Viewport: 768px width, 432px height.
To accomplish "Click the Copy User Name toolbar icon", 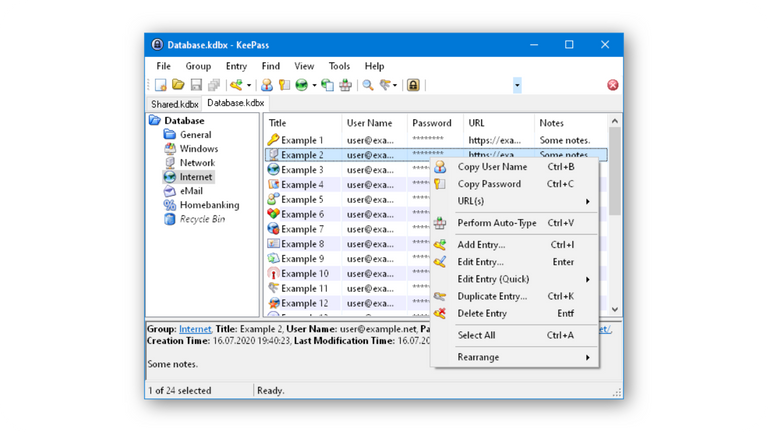I will (267, 85).
